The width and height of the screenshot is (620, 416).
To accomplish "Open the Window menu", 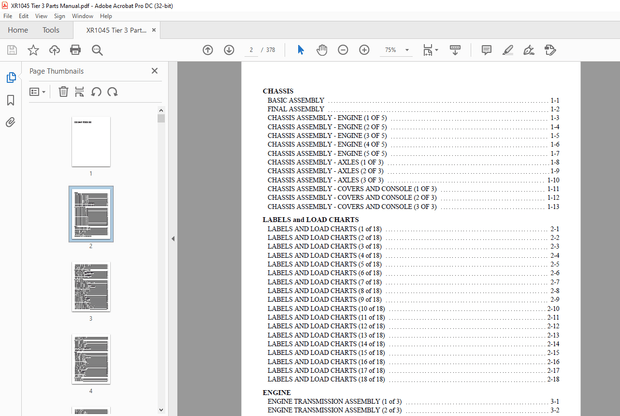I will pos(82,16).
